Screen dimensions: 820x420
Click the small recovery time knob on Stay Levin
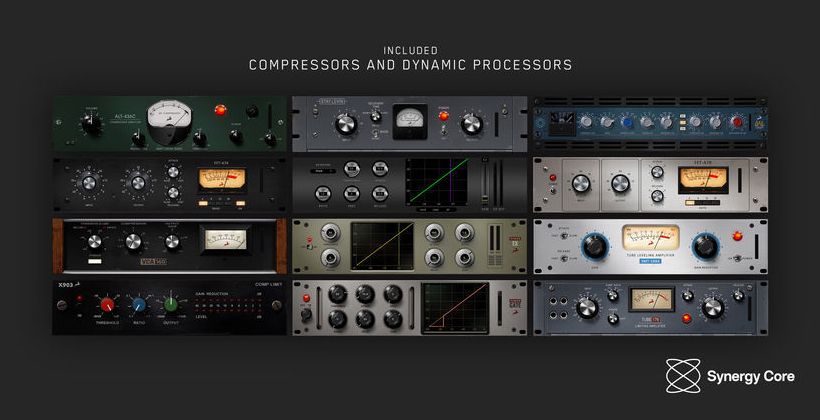tap(376, 116)
